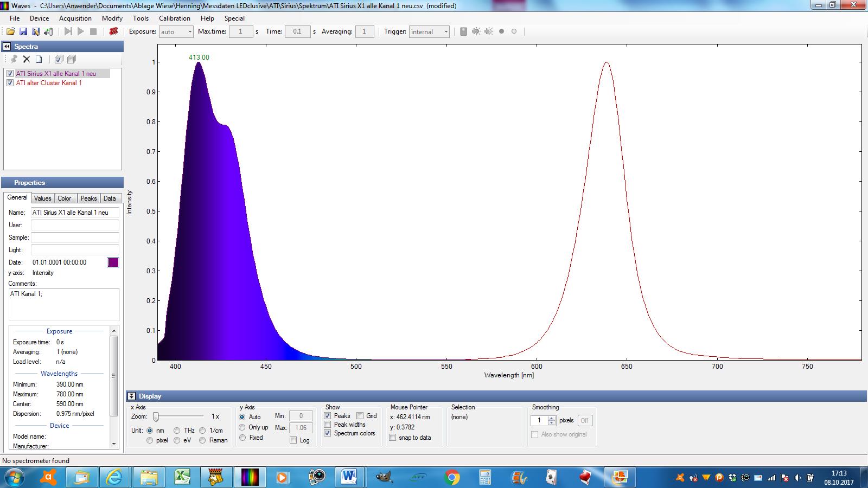Screen dimensions: 868x488
Task: Delete spectrum with the X icon
Action: coord(26,59)
